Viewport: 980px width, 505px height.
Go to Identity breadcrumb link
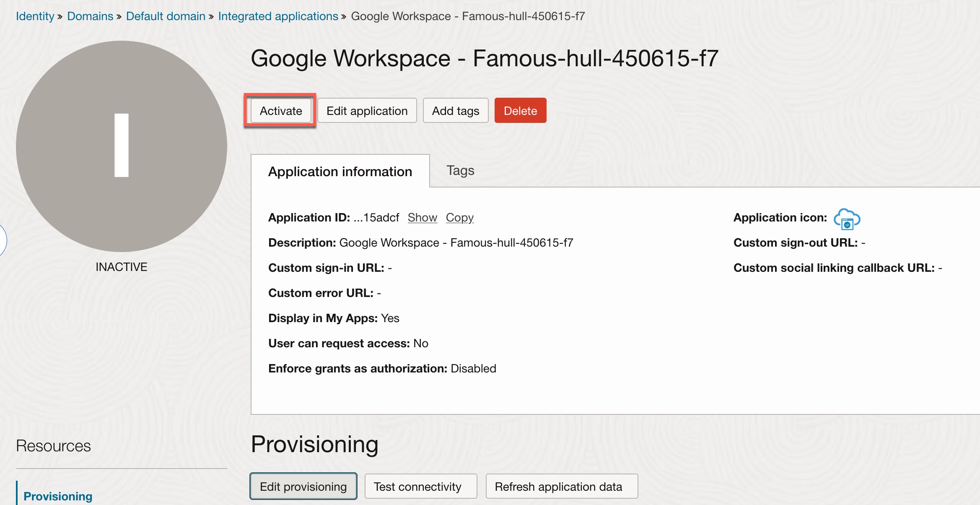tap(35, 16)
